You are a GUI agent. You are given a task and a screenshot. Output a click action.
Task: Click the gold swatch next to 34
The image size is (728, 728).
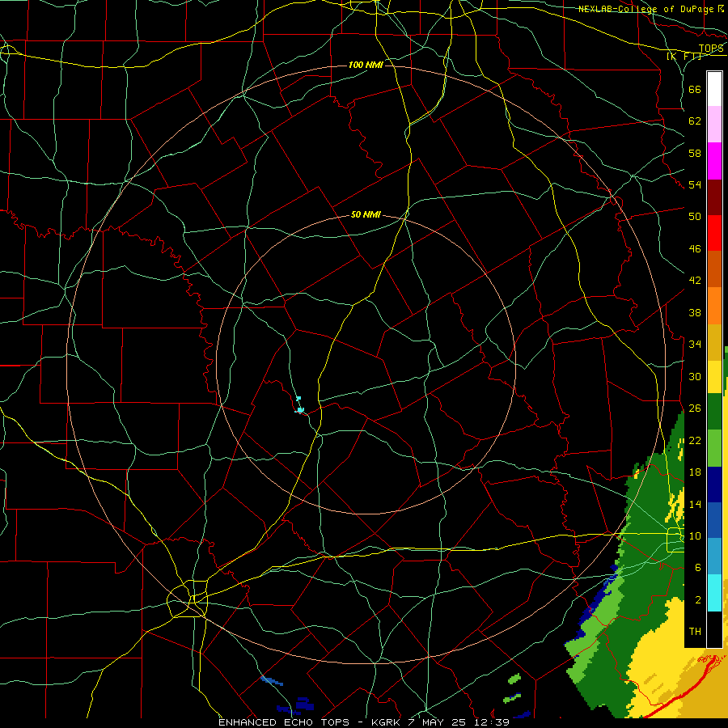click(714, 342)
